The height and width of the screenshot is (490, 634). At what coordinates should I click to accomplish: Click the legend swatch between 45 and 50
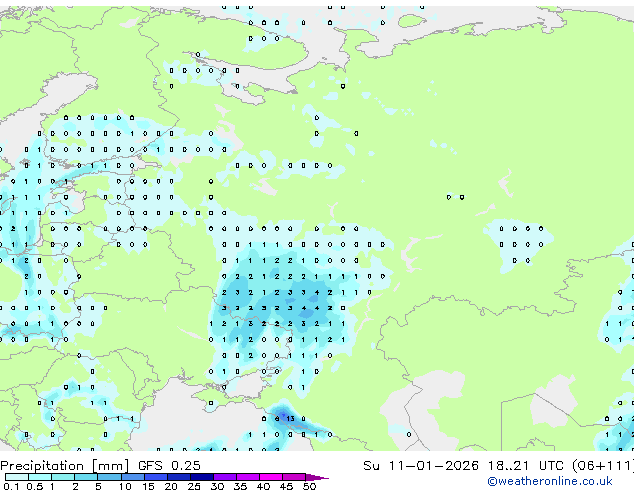(x=294, y=477)
